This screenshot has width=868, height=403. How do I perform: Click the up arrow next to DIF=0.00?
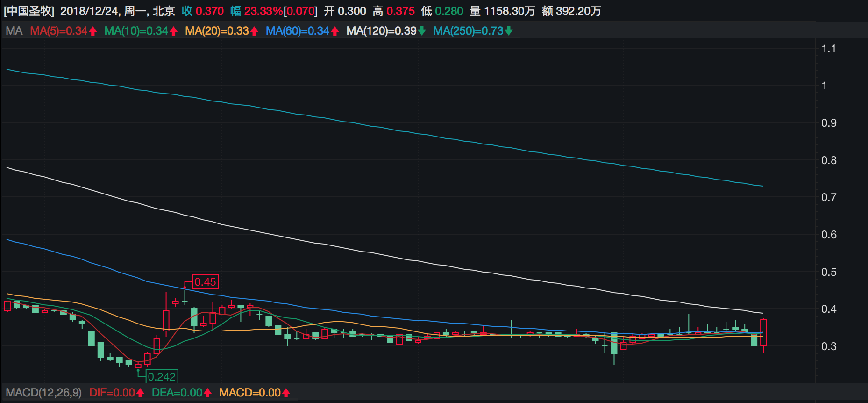tap(140, 393)
